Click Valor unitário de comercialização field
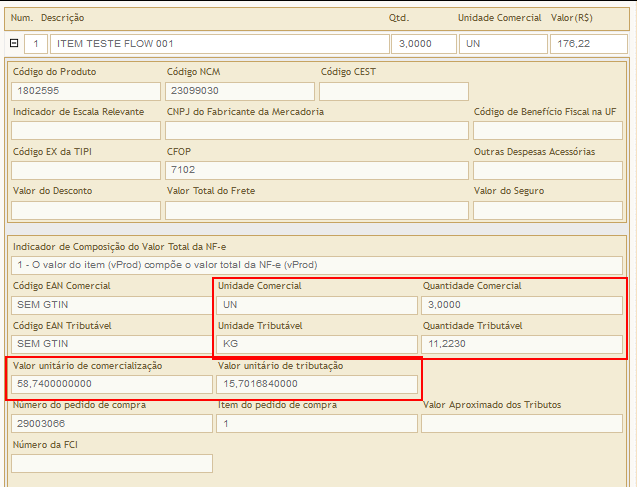Image resolution: width=637 pixels, height=487 pixels. [x=111, y=384]
